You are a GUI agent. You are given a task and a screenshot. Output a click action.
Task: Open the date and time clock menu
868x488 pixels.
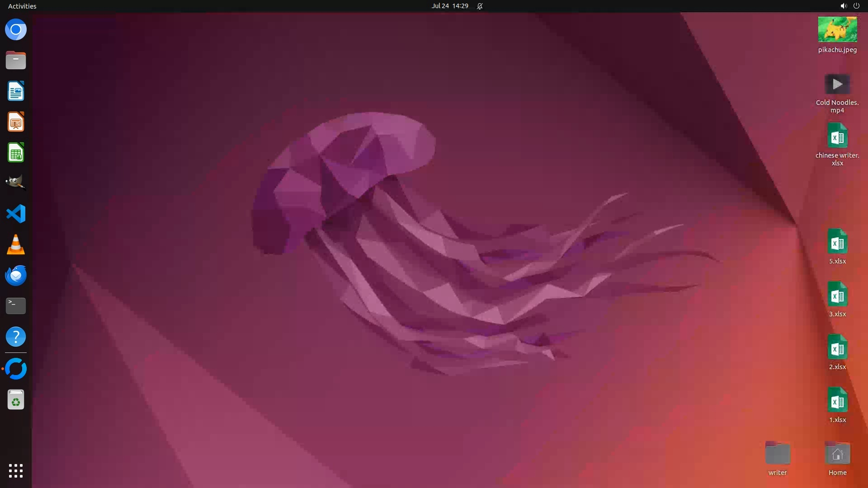point(449,6)
